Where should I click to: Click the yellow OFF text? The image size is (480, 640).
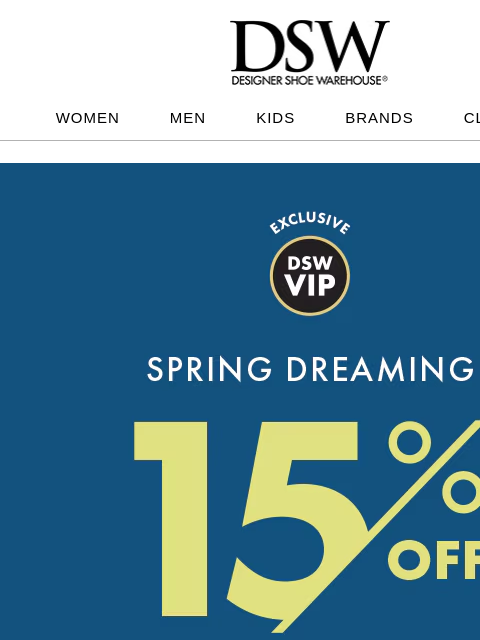[433, 560]
